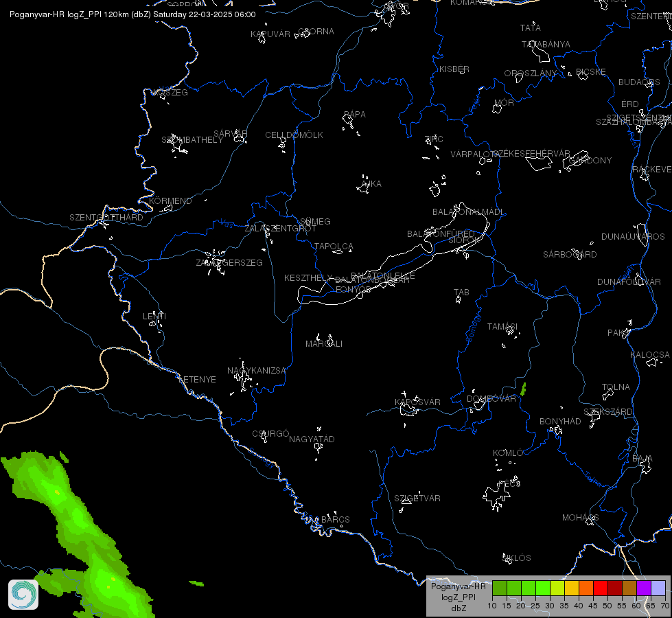This screenshot has height=618, width=672.
Task: Click the KALOCSA city label
Action: (x=650, y=355)
